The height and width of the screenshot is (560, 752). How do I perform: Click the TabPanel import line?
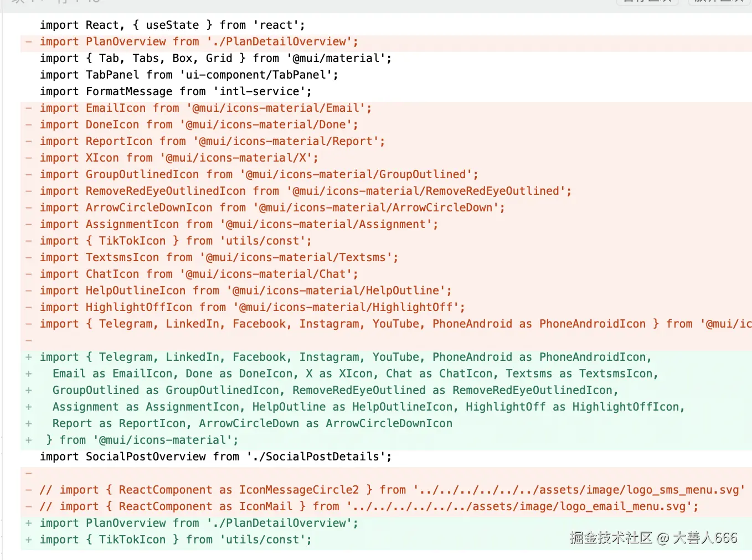188,75
